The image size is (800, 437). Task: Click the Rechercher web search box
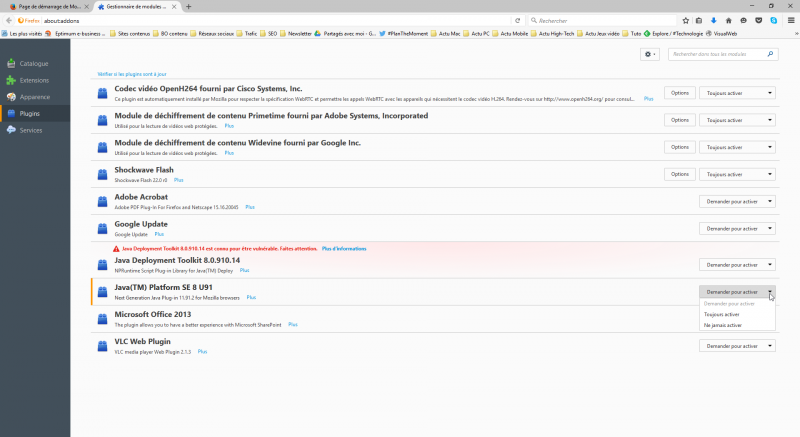coord(604,20)
